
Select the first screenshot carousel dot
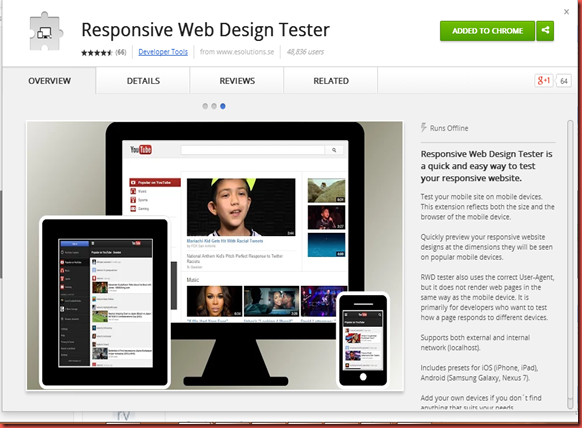[205, 106]
